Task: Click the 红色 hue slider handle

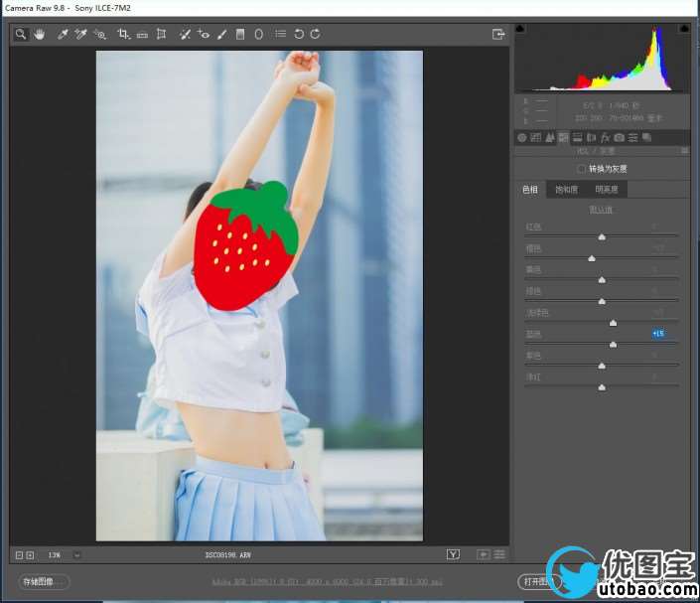Action: (x=602, y=236)
